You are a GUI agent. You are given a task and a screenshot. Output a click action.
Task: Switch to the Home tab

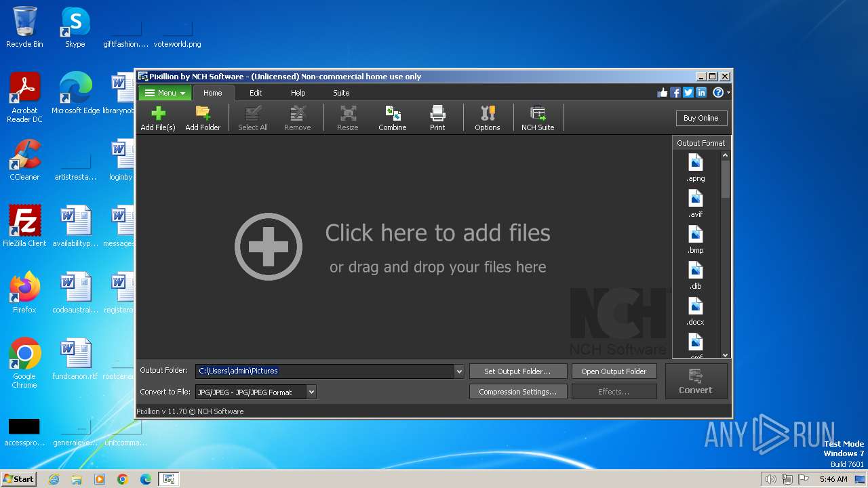coord(213,93)
